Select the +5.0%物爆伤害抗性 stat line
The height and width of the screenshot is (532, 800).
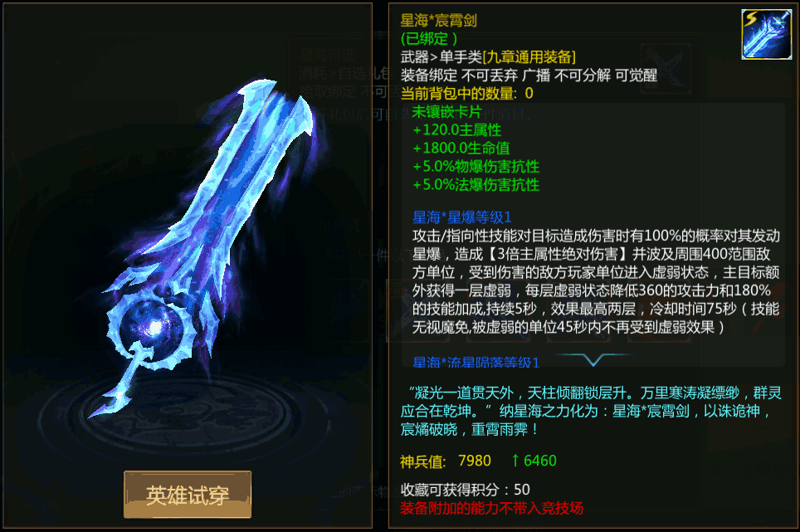tap(476, 167)
